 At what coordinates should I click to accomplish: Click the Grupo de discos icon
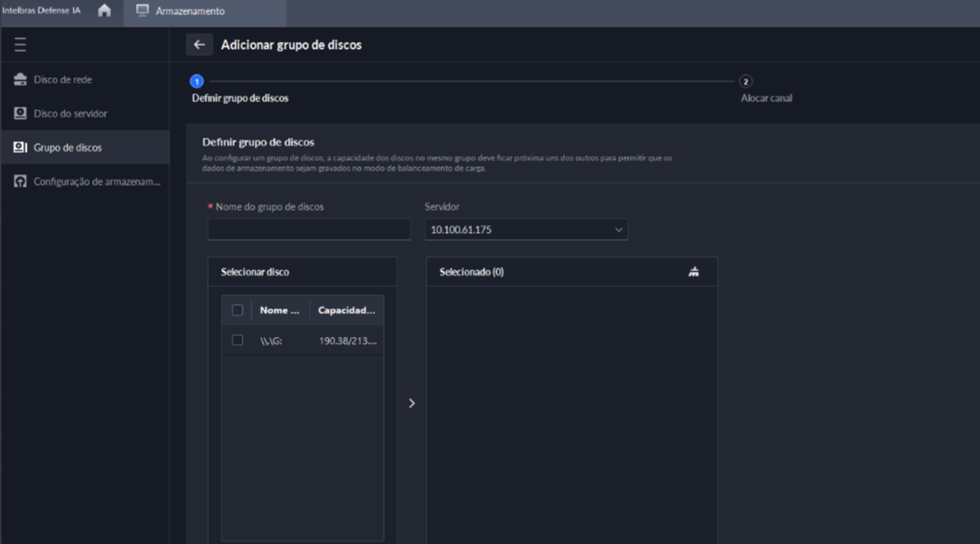click(20, 148)
